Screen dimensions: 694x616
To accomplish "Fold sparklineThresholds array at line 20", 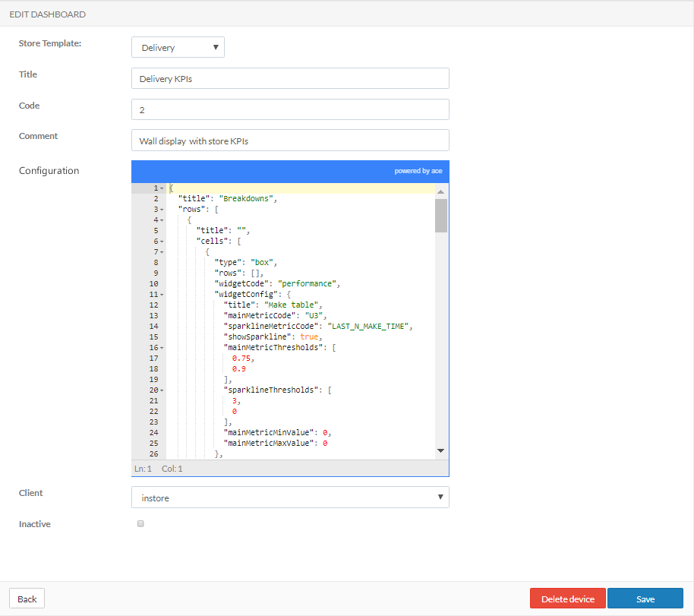I will click(162, 390).
